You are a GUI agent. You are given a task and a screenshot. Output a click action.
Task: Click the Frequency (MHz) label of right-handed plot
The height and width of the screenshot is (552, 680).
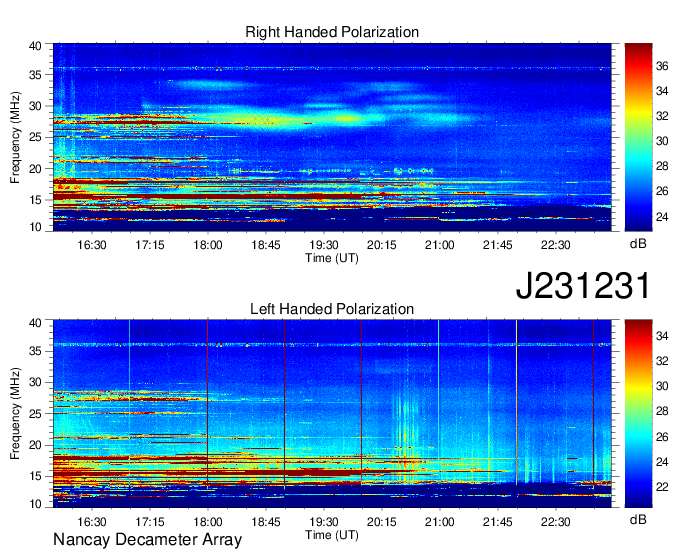[15, 137]
